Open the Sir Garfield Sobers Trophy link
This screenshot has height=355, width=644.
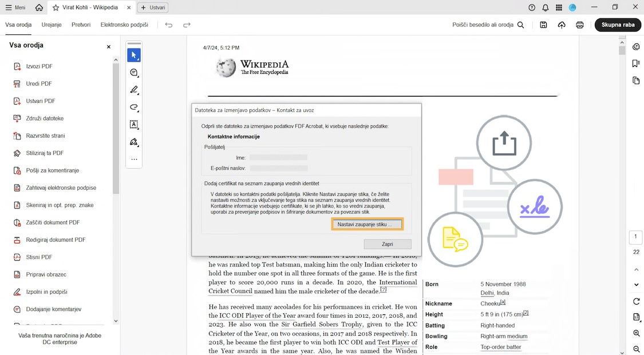coord(322,324)
